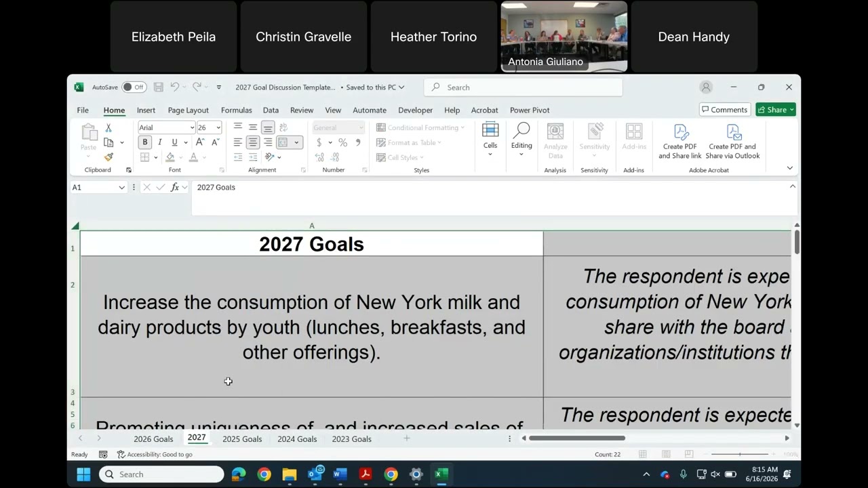
Task: Toggle Center horizontal alignment
Action: (253, 142)
